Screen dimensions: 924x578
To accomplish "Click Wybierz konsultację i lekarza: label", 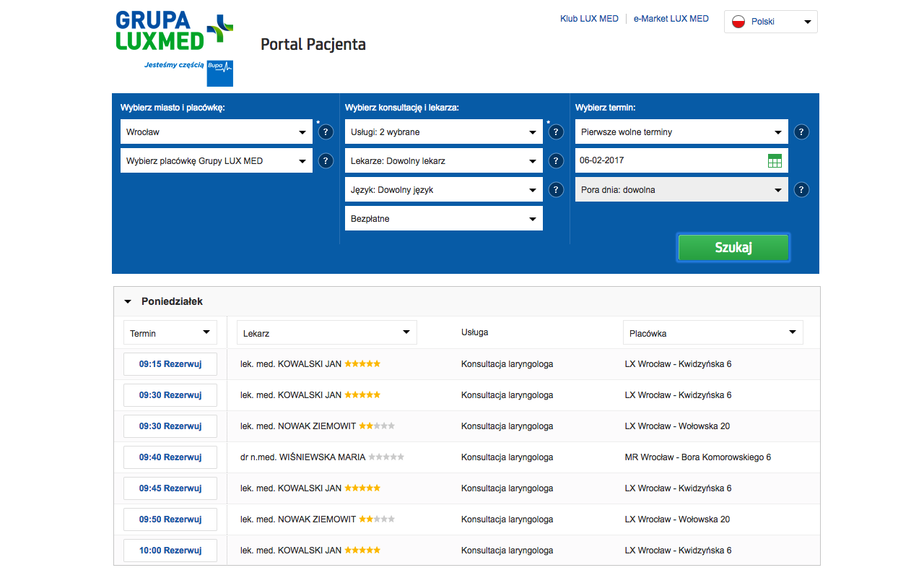I will (402, 108).
